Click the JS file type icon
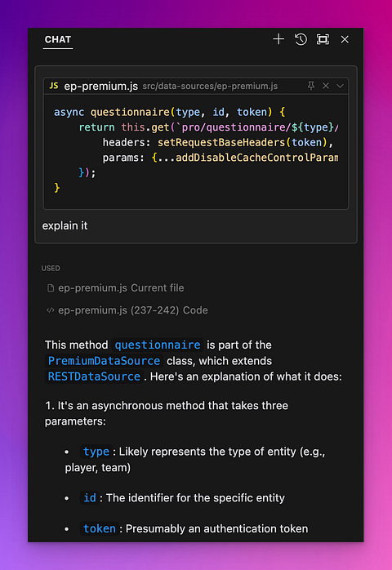This screenshot has width=392, height=570. pos(54,86)
